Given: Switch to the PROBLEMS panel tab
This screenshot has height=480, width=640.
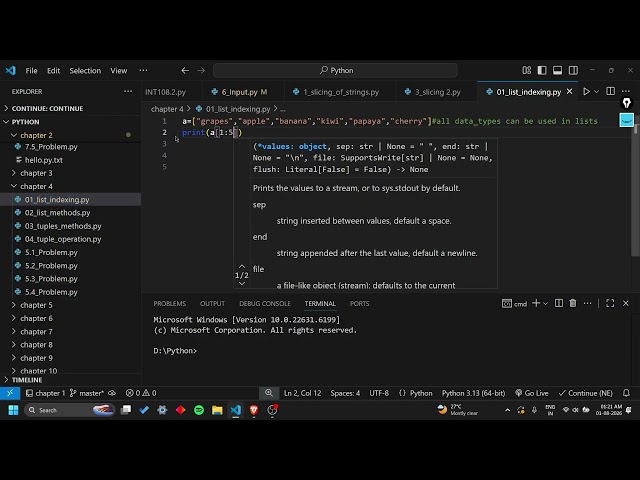Looking at the screenshot, I should [x=169, y=304].
